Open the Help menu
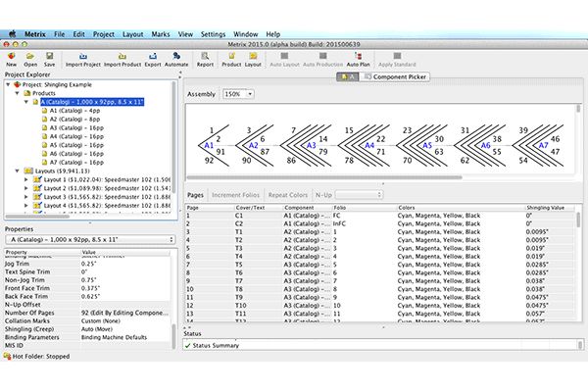Viewport: 588px width, 392px height. coord(273,34)
